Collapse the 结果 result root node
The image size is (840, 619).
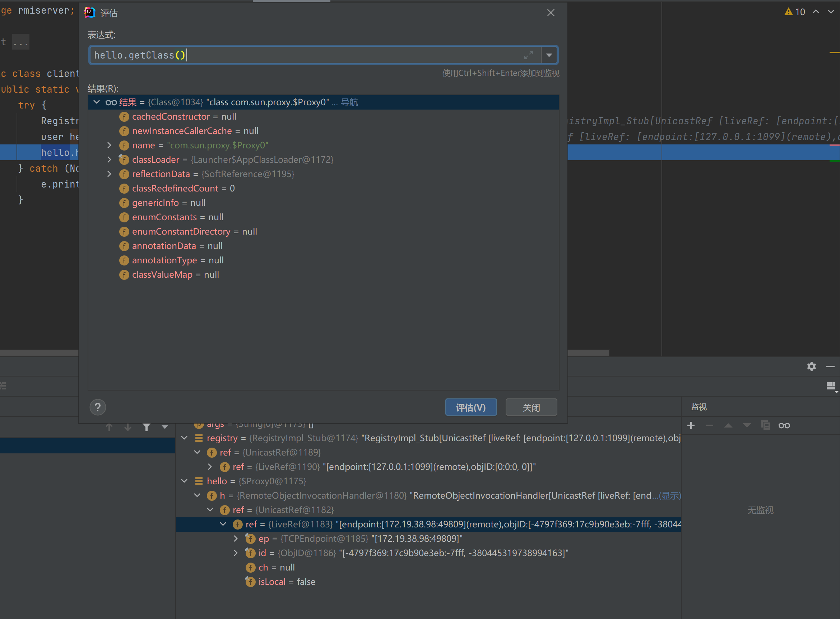[97, 102]
